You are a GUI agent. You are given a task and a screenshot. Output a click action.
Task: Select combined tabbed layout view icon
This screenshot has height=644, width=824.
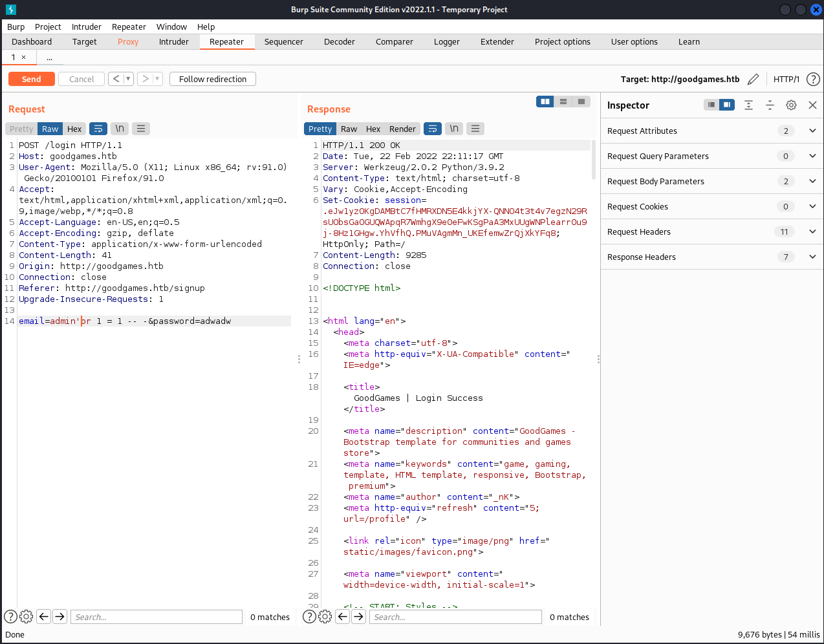click(x=581, y=102)
